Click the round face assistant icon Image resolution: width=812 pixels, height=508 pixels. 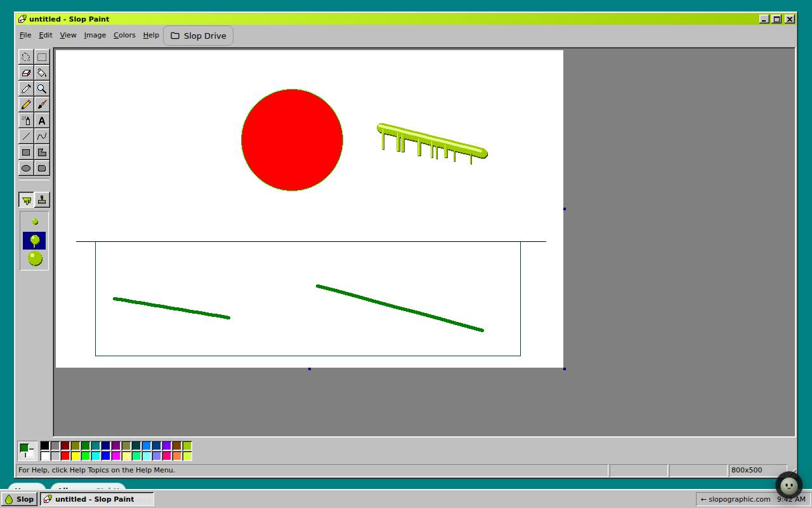click(789, 486)
